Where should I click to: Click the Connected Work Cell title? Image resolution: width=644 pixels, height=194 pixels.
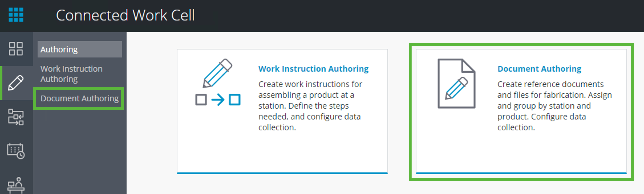coord(126,16)
